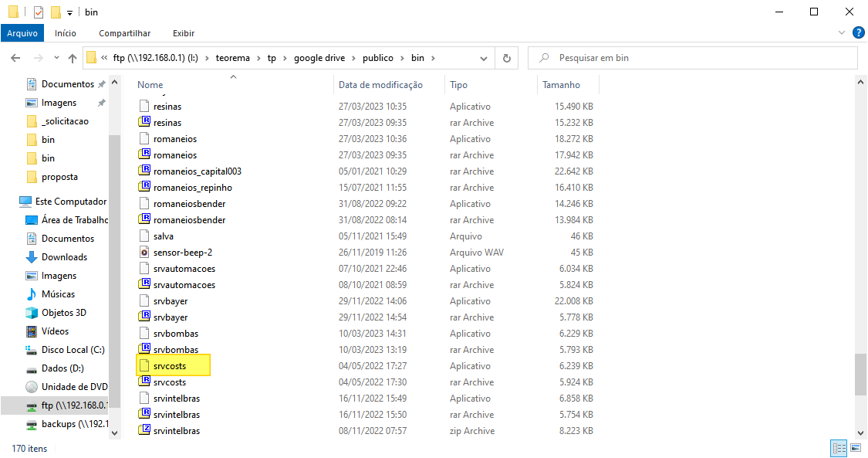The image size is (868, 458).
Task: Open Disco Local (C:) drive
Action: [x=73, y=349]
